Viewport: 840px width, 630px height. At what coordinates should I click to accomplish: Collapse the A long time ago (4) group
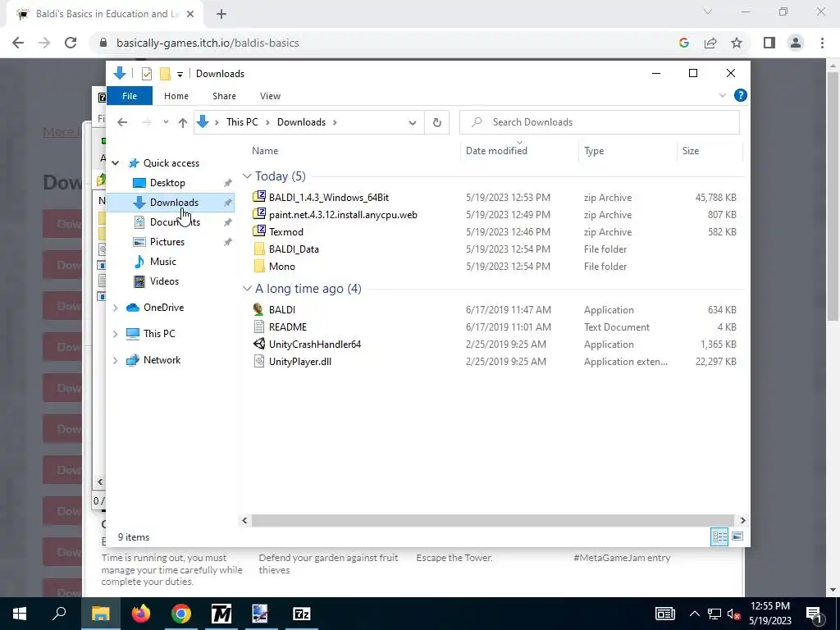point(247,289)
